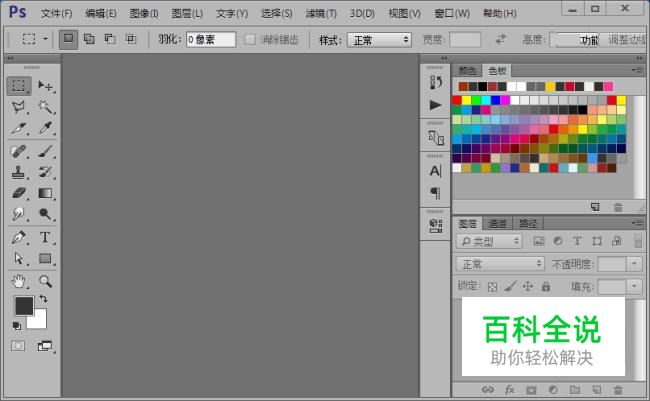Viewport: 650px width, 401px height.
Task: Select the Pen tool
Action: 19,238
